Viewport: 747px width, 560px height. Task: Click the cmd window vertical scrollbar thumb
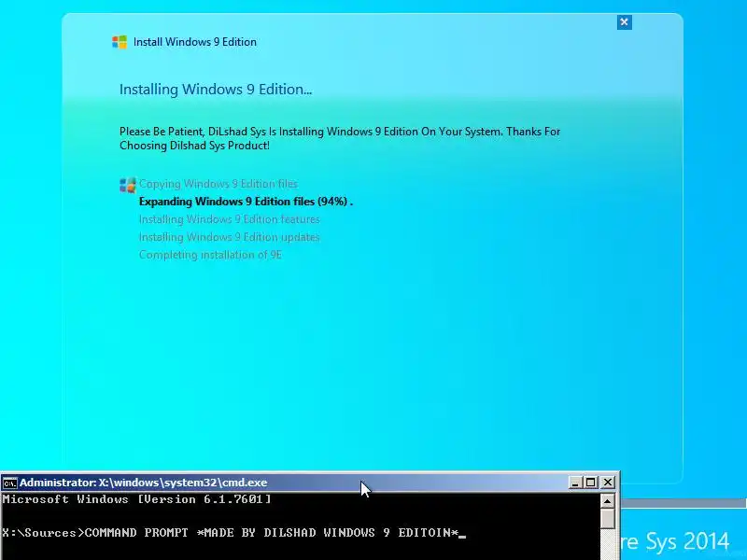point(607,519)
